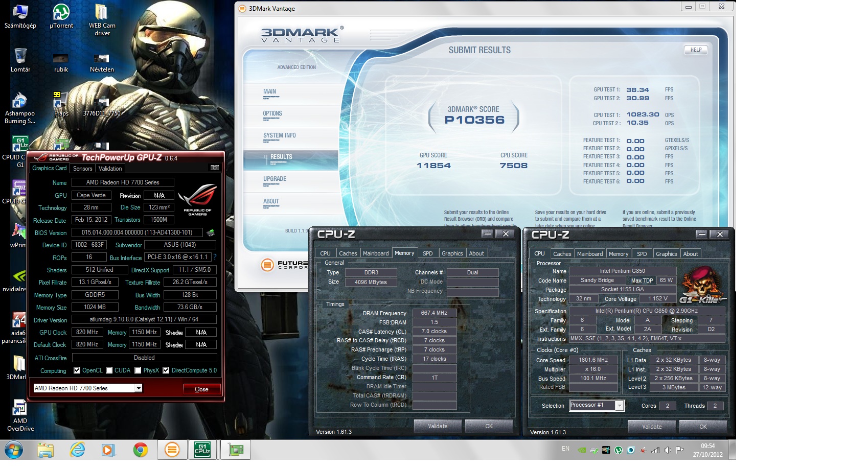The image size is (868, 468).
Task: Open the Számítógép desktop icon
Action: 20,16
